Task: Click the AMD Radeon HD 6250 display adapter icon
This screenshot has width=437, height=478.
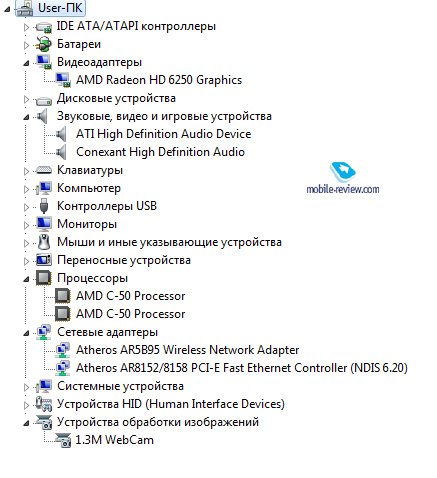Action: click(x=63, y=80)
